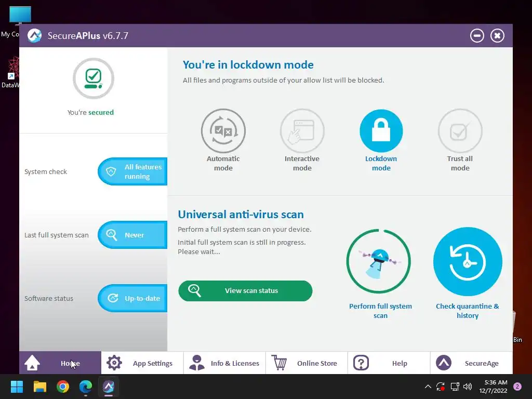
Task: Open the Online Store tab
Action: pyautogui.click(x=307, y=363)
